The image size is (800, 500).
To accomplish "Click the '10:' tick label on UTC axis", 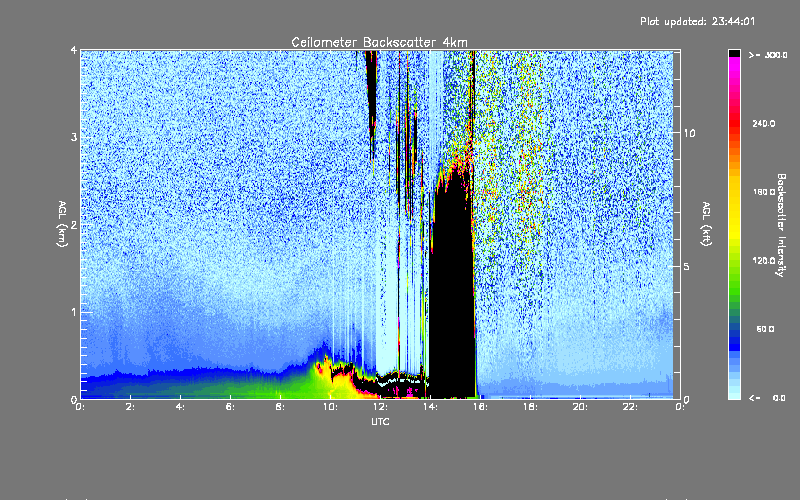I will 330,407.
